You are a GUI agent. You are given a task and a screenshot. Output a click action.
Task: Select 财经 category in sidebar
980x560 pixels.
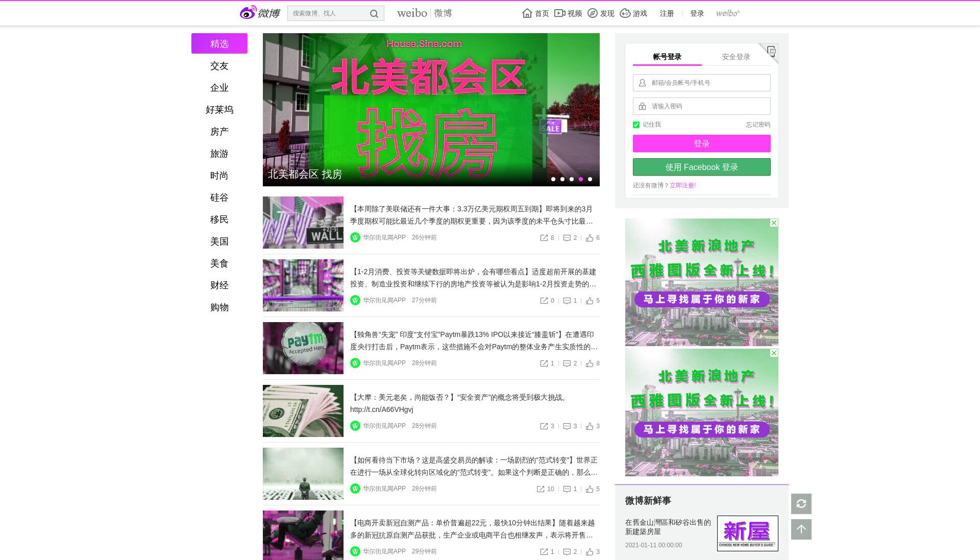219,285
